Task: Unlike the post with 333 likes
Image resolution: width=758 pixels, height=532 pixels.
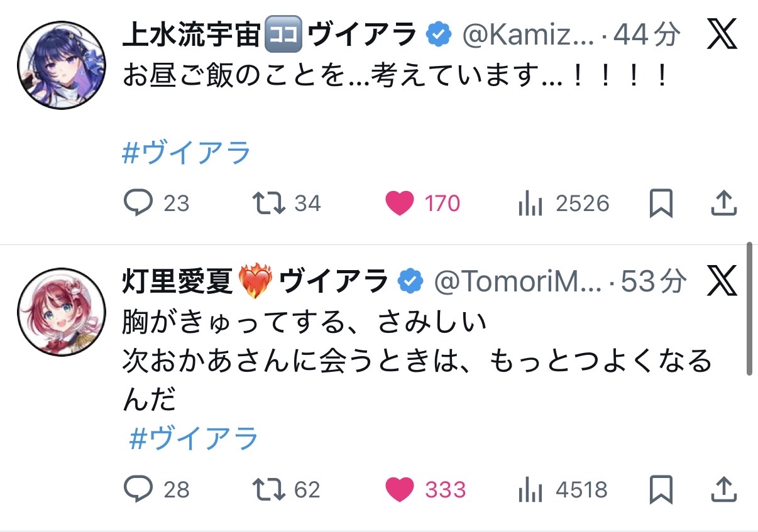Action: (x=400, y=490)
